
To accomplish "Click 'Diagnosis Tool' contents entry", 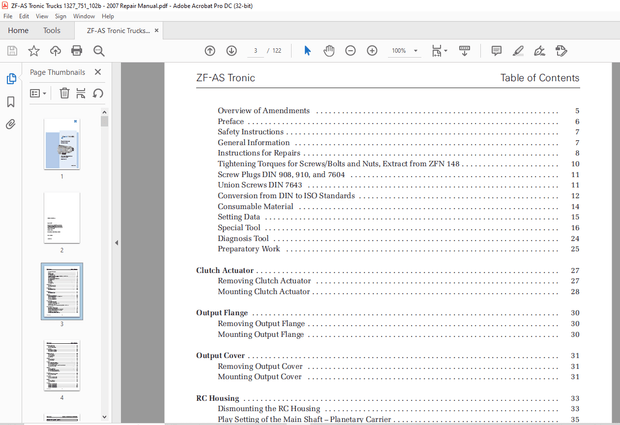I will (x=243, y=238).
